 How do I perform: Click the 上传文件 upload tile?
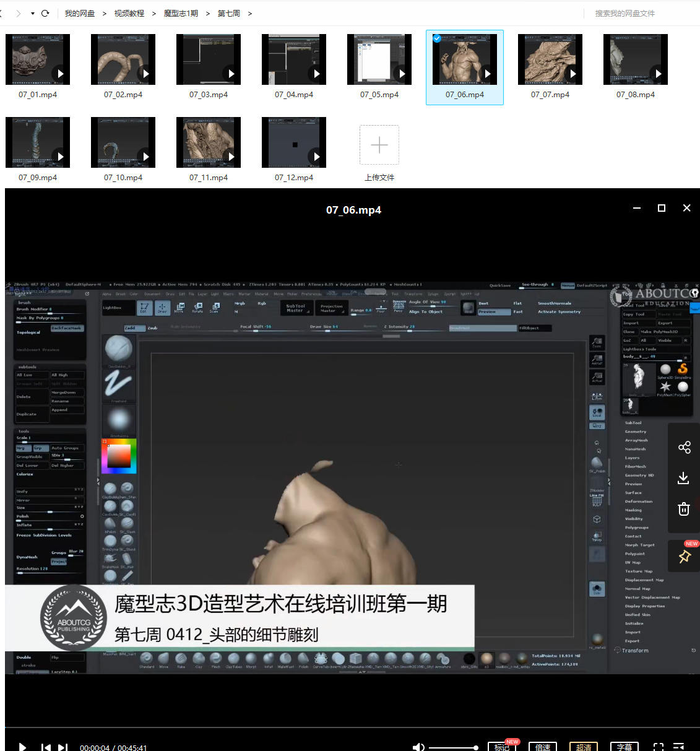379,152
